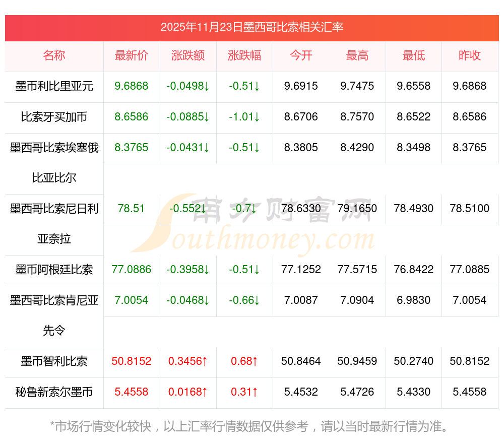Open the 比索牙买加币 row name
Image resolution: width=504 pixels, height=442 pixels.
coord(54,117)
